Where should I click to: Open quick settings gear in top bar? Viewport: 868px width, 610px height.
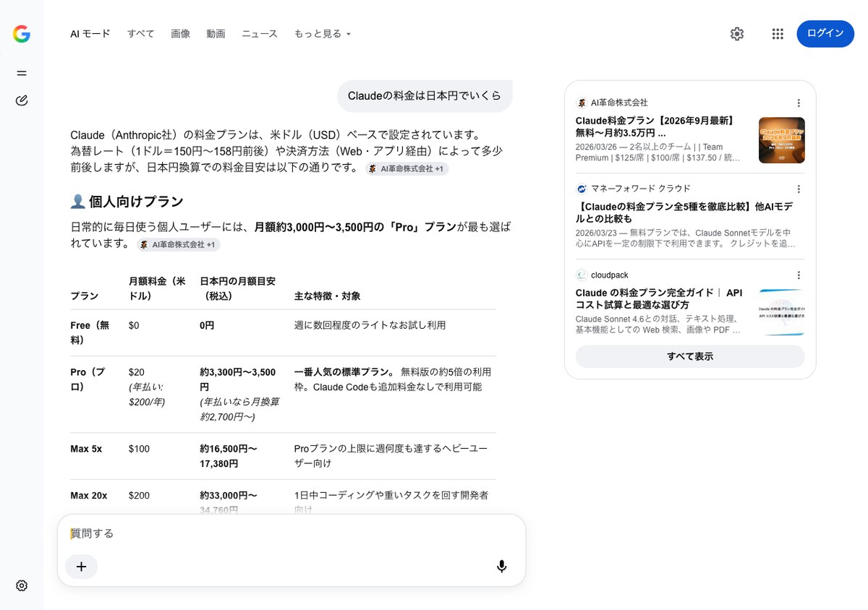click(x=737, y=34)
